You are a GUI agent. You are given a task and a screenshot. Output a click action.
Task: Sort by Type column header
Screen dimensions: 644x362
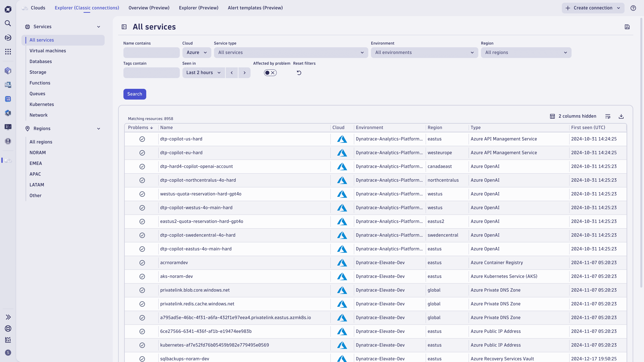(475, 127)
